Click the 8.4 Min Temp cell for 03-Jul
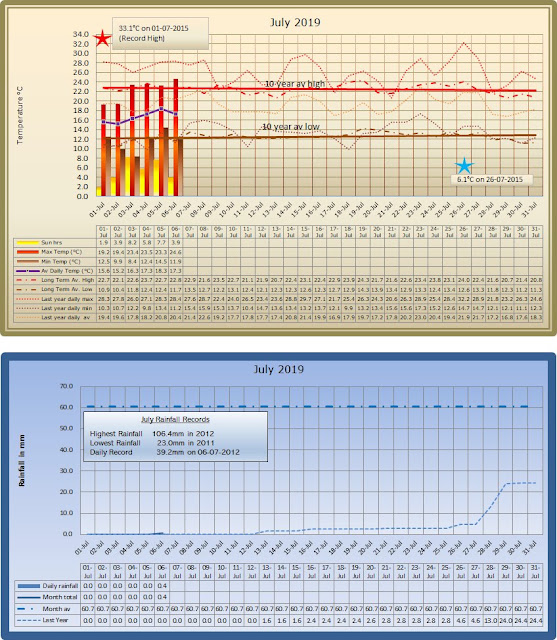 (x=132, y=262)
